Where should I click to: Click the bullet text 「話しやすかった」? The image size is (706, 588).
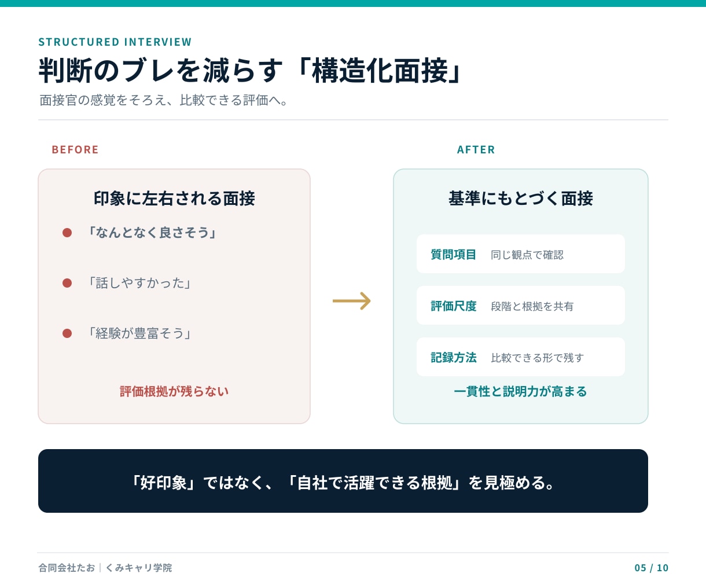[139, 283]
